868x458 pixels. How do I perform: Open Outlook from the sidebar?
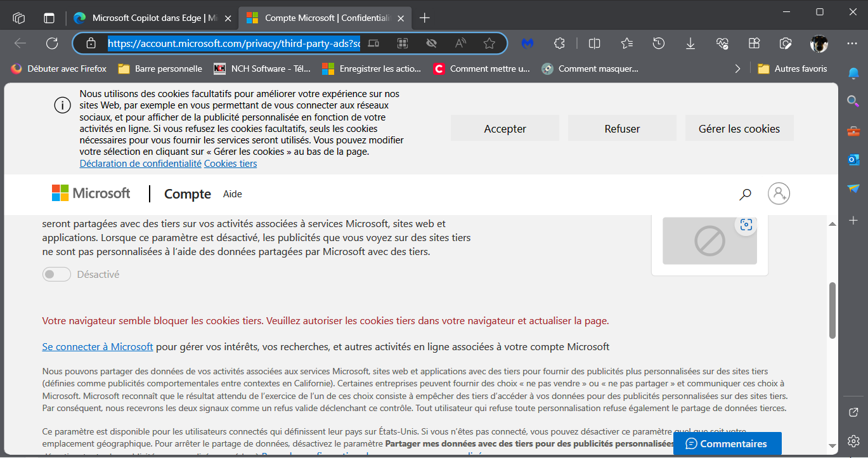click(853, 160)
